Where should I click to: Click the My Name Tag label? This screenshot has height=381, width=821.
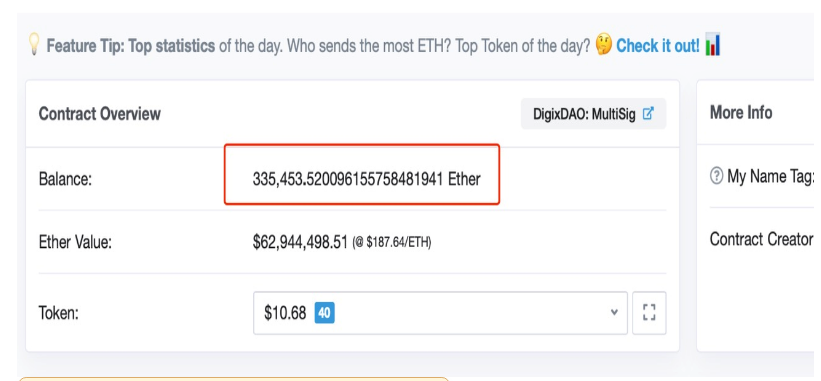point(770,177)
